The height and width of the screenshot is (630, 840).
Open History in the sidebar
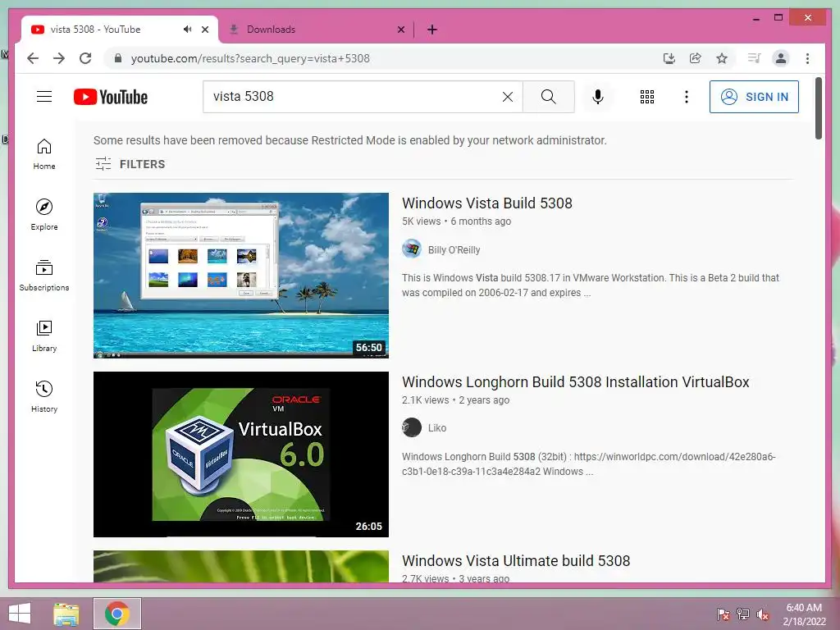coord(44,396)
